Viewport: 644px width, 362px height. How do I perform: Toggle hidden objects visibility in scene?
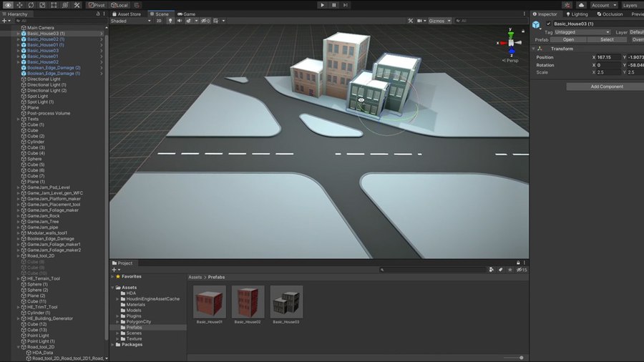tap(205, 21)
